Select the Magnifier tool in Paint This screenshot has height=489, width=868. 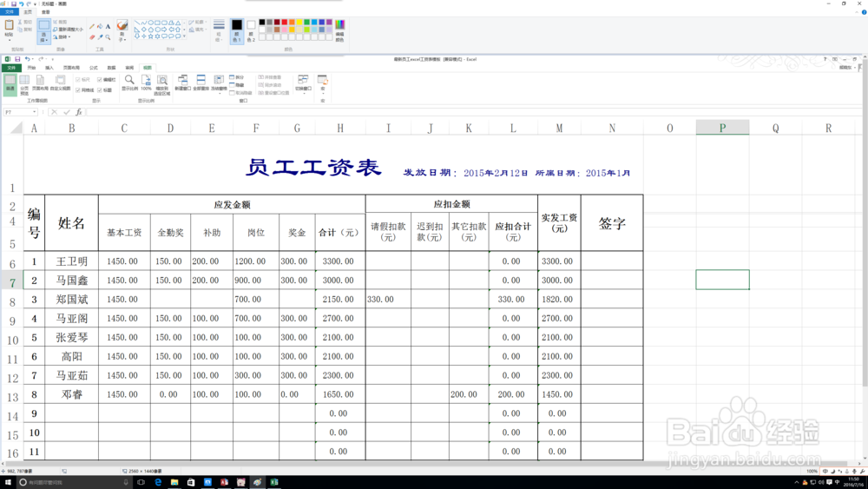(x=108, y=37)
